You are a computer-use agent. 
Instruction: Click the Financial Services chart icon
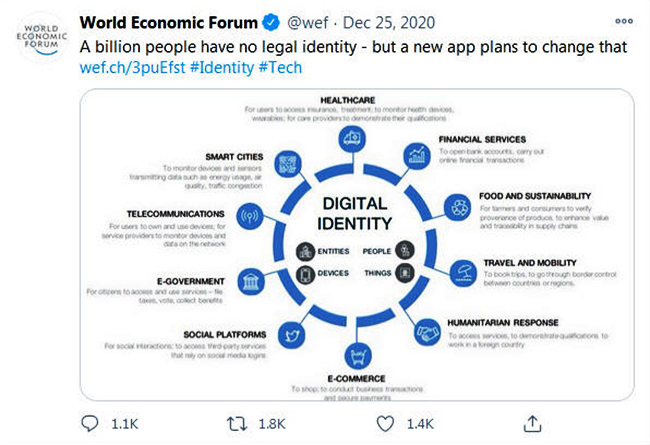pos(416,155)
